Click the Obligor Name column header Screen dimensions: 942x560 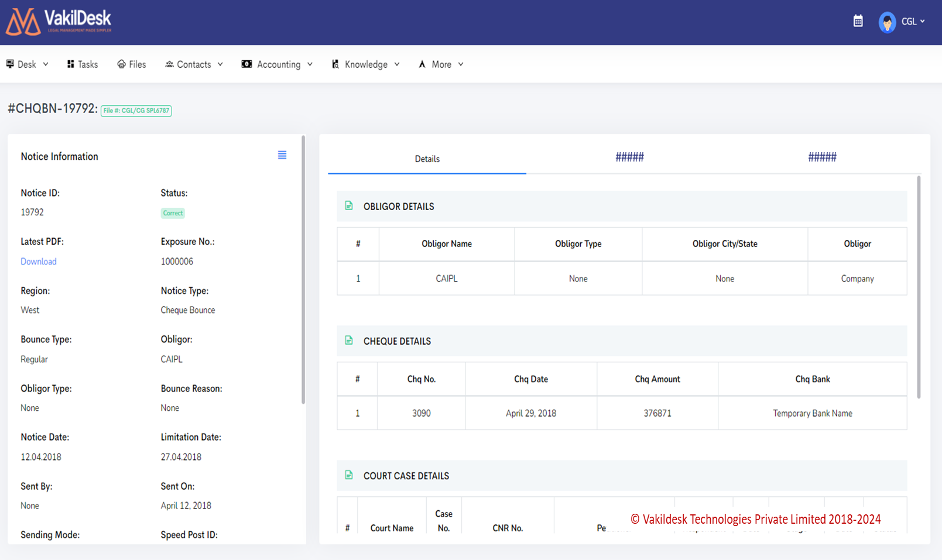pos(447,244)
